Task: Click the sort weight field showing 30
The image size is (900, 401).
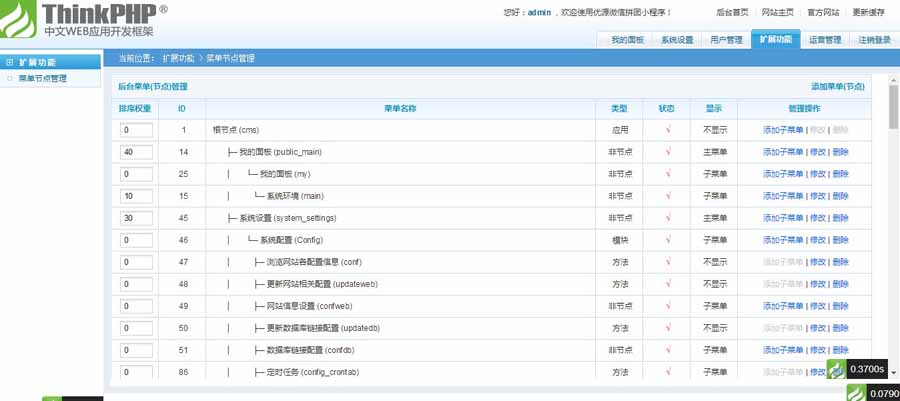Action: coord(136,218)
